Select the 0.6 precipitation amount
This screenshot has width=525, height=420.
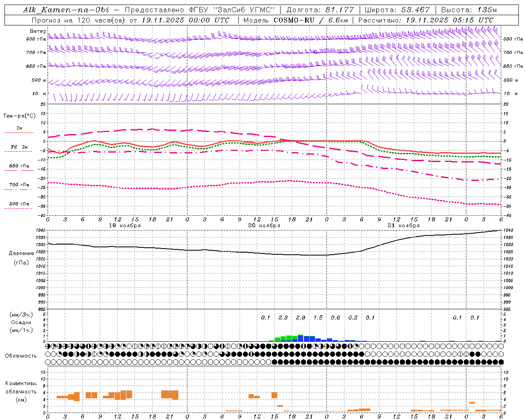pyautogui.click(x=336, y=317)
